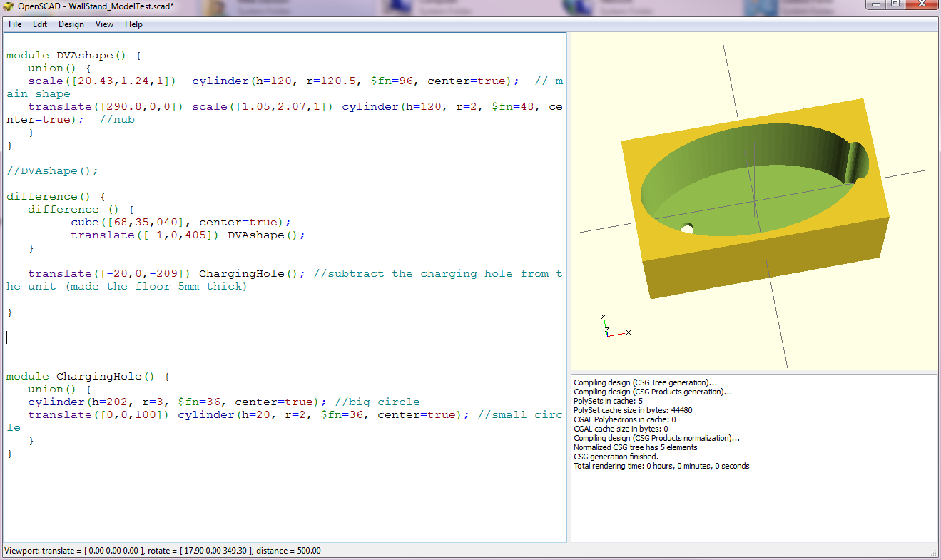The width and height of the screenshot is (941, 560).
Task: Click the OpenSCAD app icon in title bar
Action: click(9, 6)
